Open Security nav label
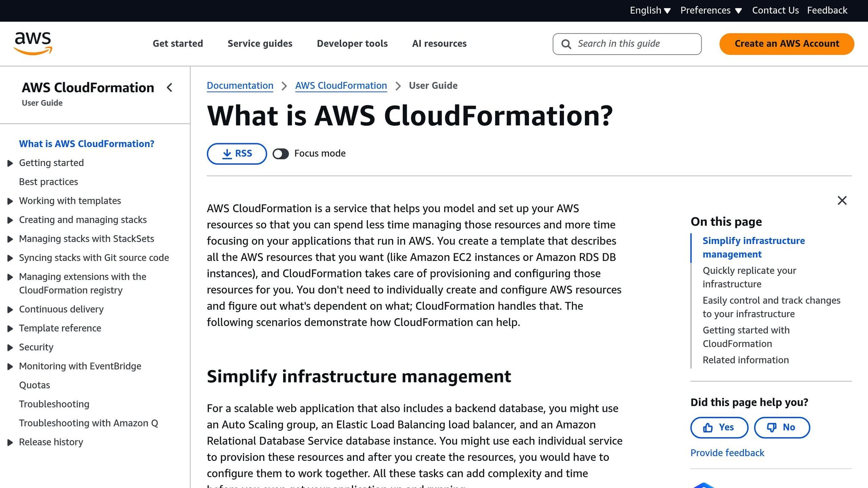 click(36, 347)
